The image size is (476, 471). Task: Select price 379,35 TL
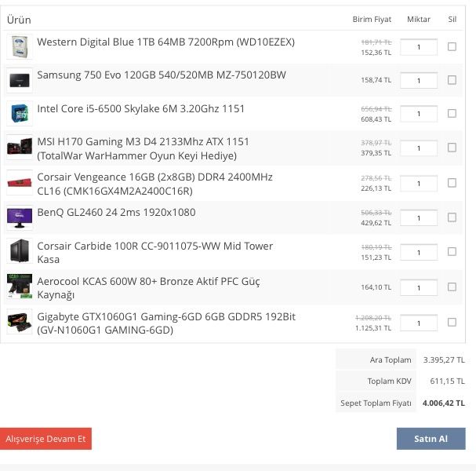tap(376, 153)
